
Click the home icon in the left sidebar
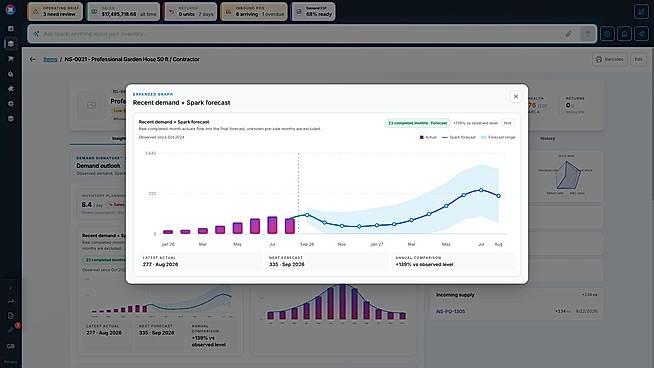coord(11,88)
